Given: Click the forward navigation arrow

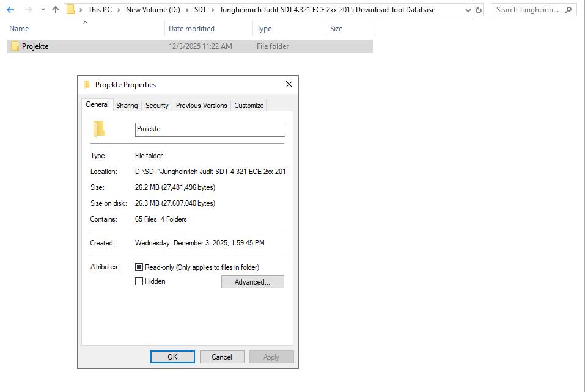Looking at the screenshot, I should (28, 10).
